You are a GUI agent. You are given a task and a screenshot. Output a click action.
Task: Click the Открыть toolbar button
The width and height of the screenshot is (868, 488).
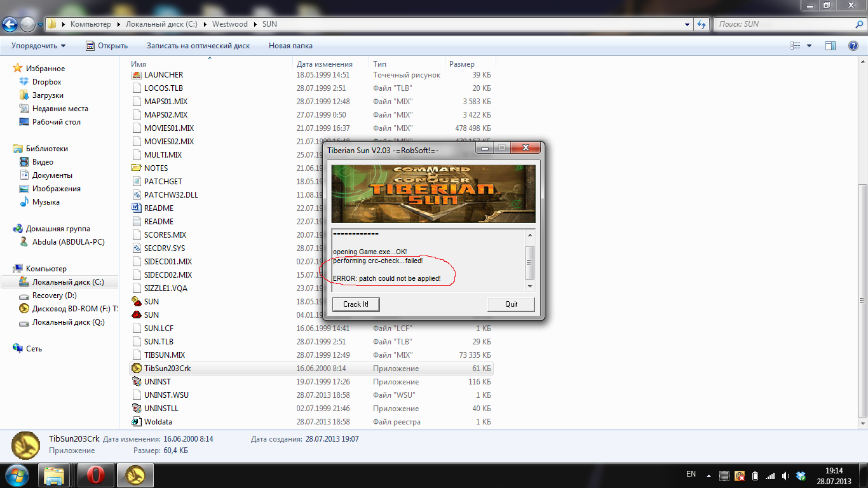(x=107, y=46)
